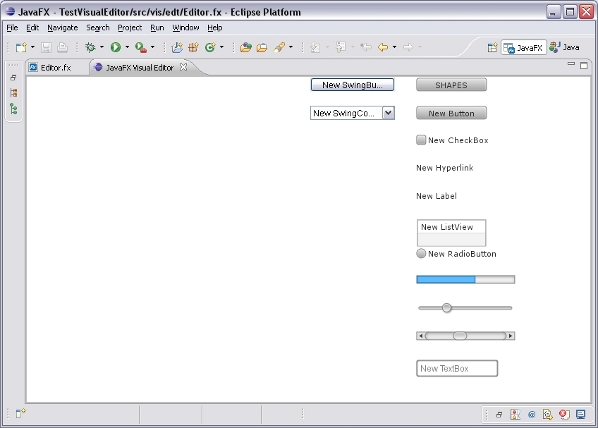Image resolution: width=598 pixels, height=428 pixels.
Task: Close the JavaFX Visual Editor tab
Action: tap(183, 67)
